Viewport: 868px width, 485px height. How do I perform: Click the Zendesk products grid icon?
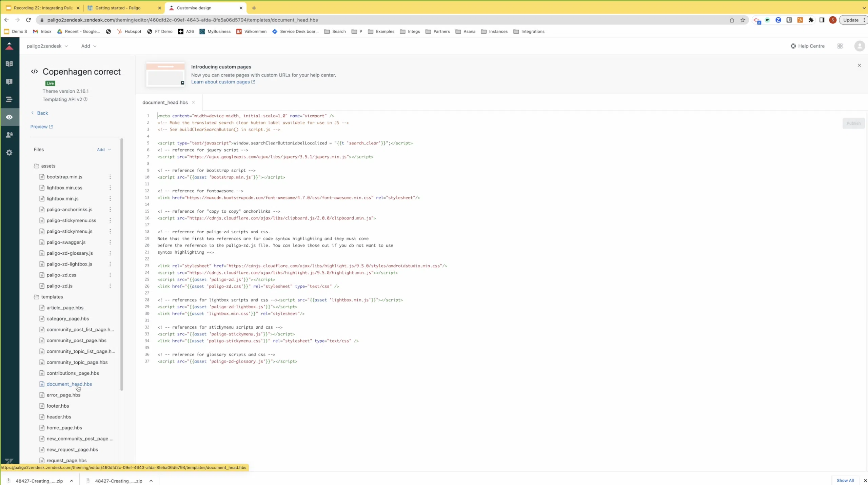pyautogui.click(x=840, y=46)
